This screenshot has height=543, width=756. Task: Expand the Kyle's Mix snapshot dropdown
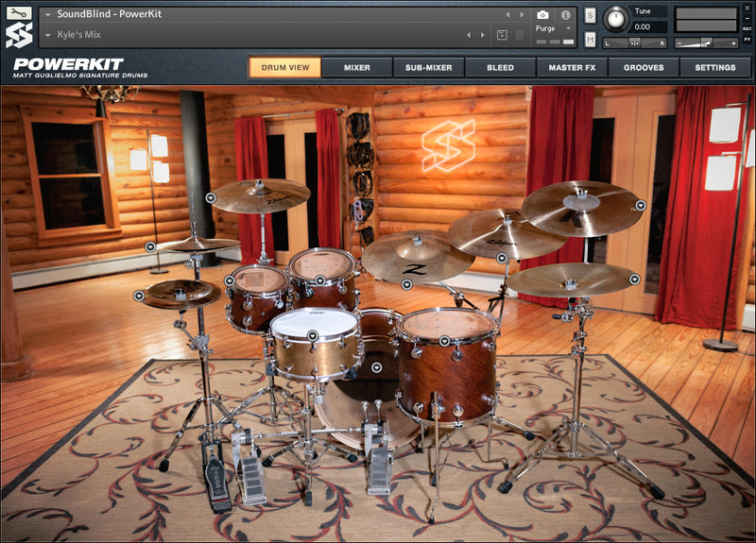pos(48,35)
